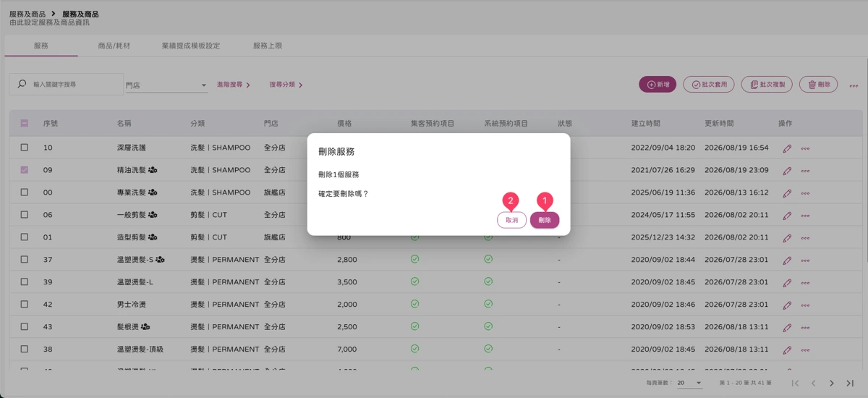Open more actions for row 專業洗髮
Image resolution: width=868 pixels, height=398 pixels.
coord(805,193)
